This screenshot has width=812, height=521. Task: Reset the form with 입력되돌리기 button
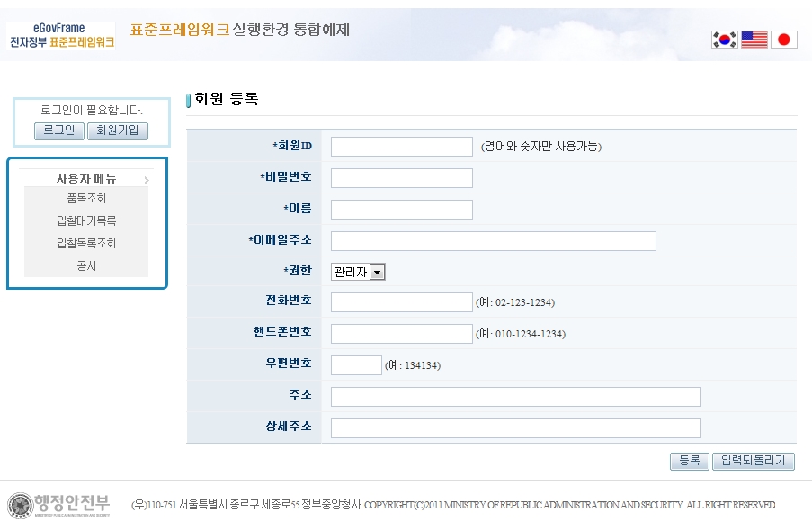(x=754, y=461)
